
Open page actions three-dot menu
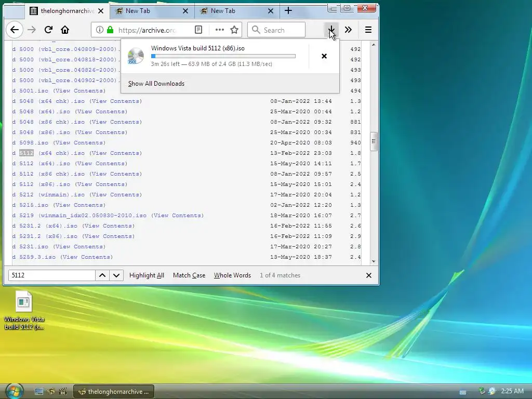[x=220, y=30]
